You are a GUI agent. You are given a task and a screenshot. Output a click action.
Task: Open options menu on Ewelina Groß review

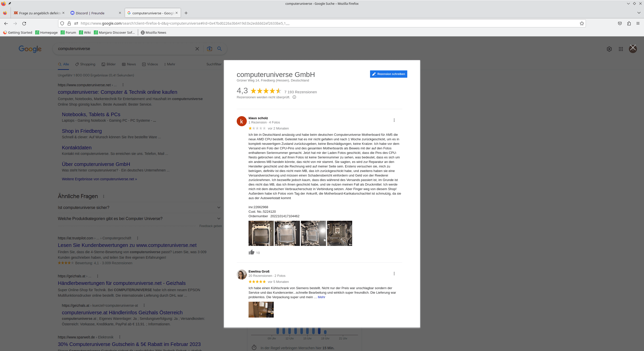[x=394, y=274]
